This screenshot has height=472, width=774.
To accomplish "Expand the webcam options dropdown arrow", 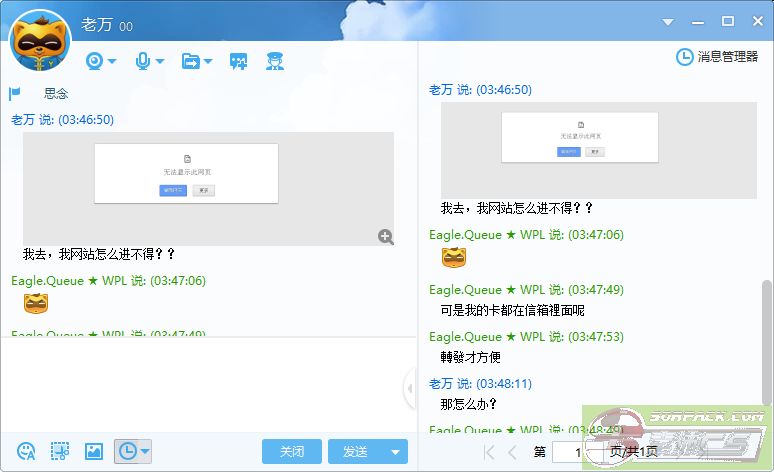I will tap(112, 61).
